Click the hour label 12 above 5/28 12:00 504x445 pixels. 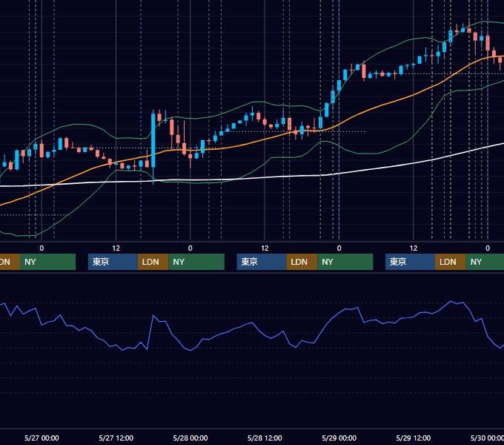point(265,248)
